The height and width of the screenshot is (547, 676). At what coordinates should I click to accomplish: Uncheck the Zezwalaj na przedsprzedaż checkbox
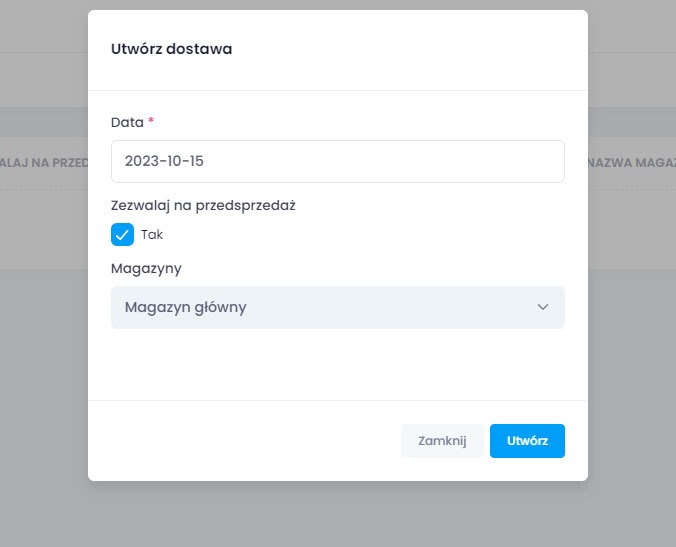pyautogui.click(x=122, y=235)
